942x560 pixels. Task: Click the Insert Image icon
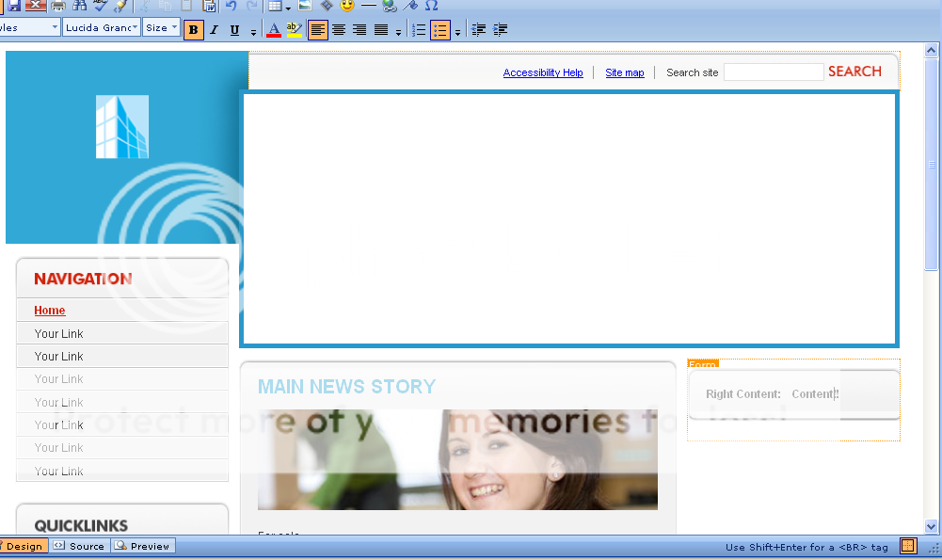[303, 7]
